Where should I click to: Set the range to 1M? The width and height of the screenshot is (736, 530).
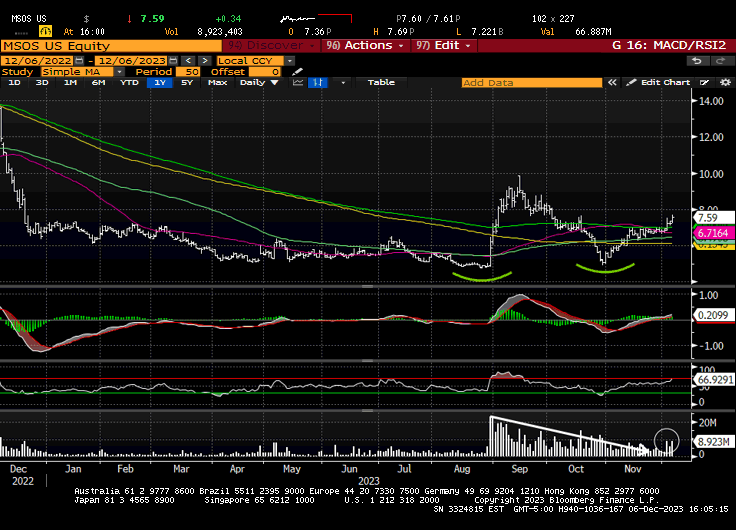click(70, 83)
